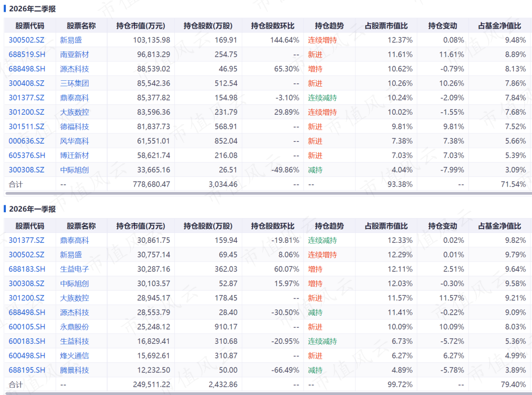Click 股票代码 header in 2026年一季报 table
532x395 pixels.
30,226
